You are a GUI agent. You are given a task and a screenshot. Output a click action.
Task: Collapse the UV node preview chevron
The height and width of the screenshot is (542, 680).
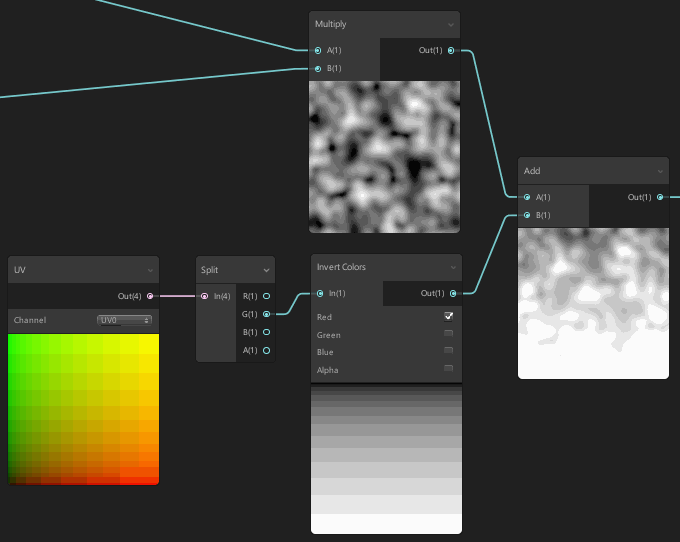coord(150,271)
